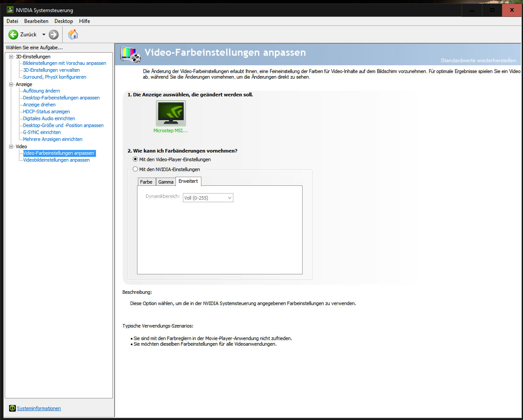Screen dimensions: 523x420
Task: Collapse the 3D-Einstellungen tree node
Action: (x=11, y=57)
